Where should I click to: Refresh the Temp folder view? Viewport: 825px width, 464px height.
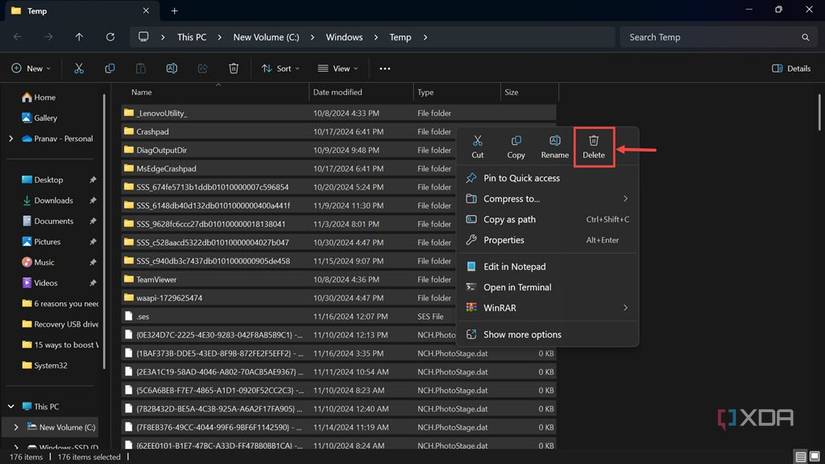(110, 37)
